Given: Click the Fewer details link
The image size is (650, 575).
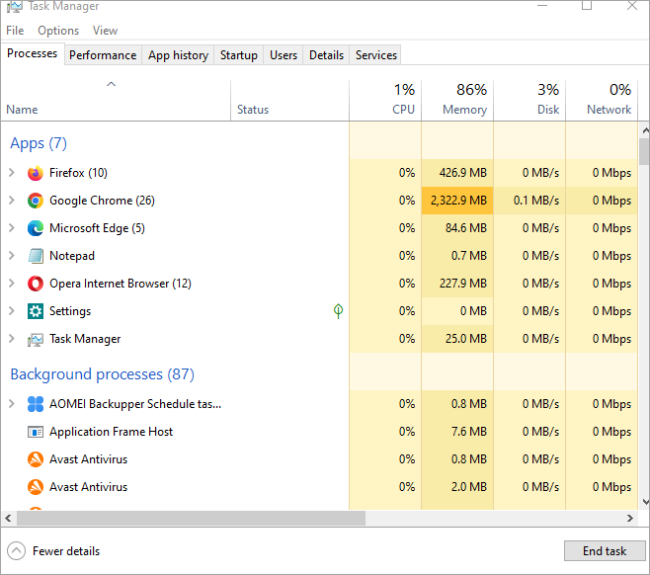Looking at the screenshot, I should tap(66, 551).
